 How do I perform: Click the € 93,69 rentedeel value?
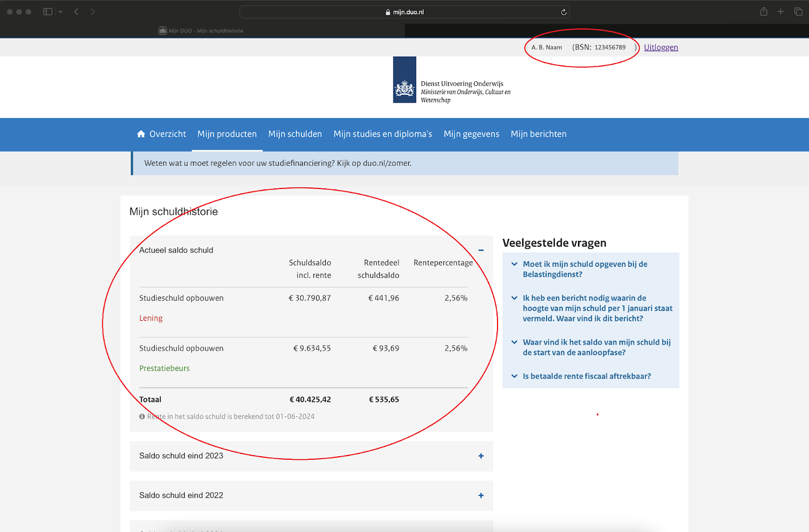386,348
